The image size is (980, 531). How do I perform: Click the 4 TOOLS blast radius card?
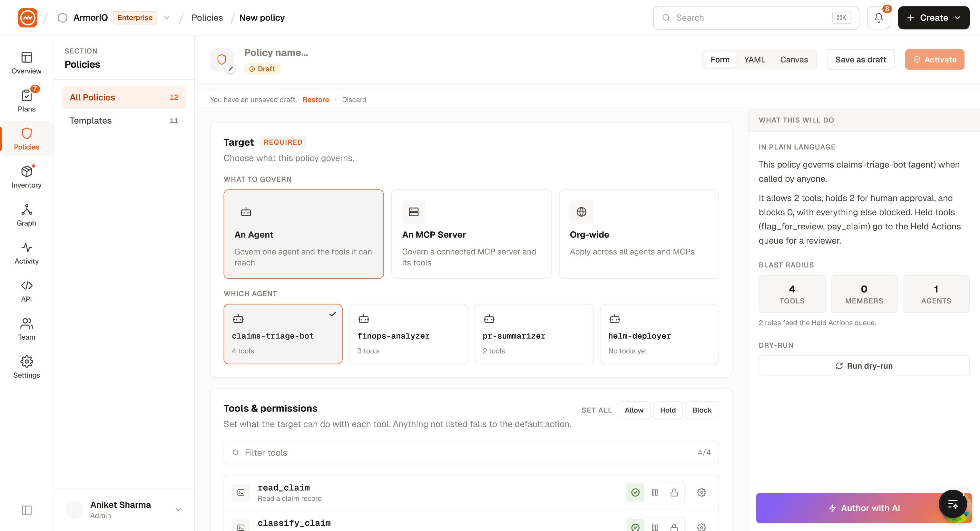click(792, 294)
